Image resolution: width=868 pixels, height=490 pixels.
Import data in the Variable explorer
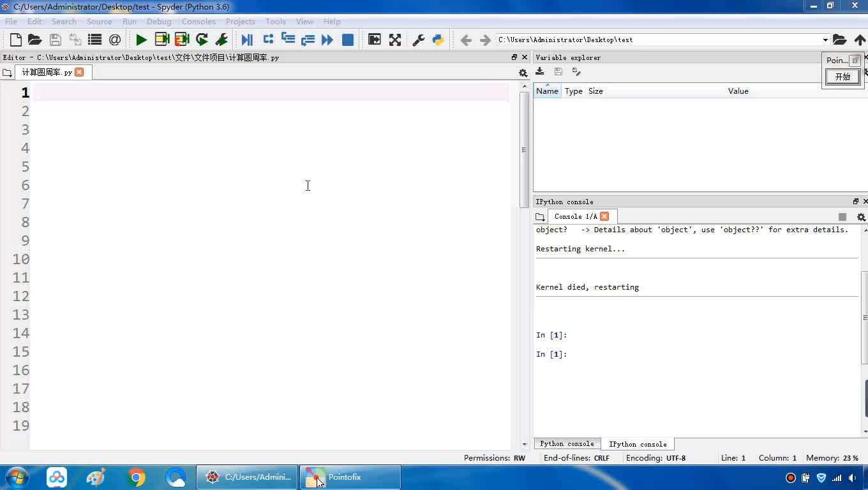point(540,71)
